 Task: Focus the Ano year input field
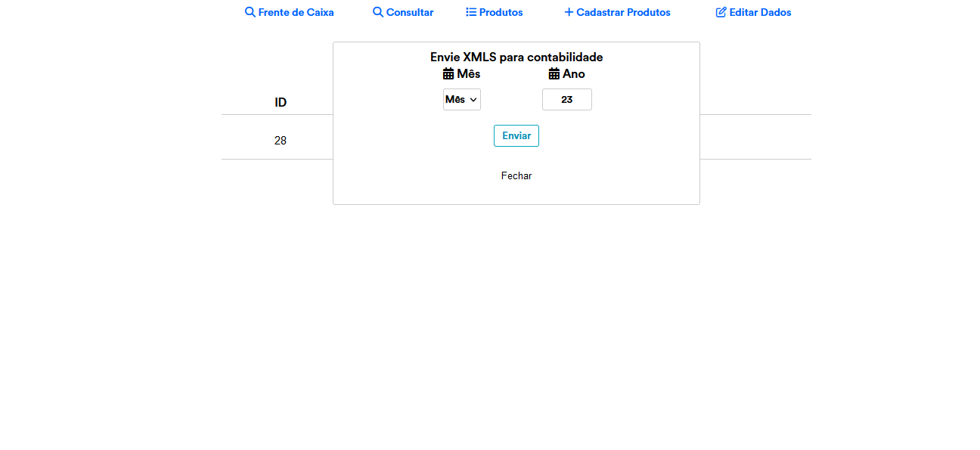[x=566, y=100]
